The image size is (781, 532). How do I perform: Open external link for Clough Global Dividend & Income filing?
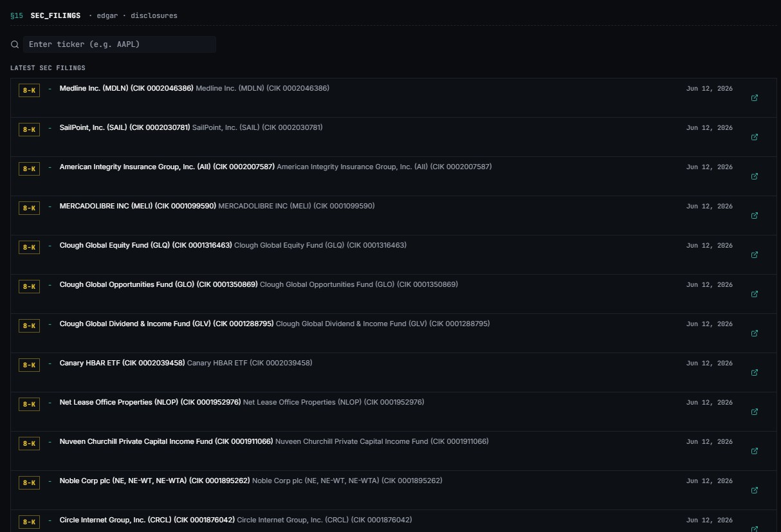point(755,333)
